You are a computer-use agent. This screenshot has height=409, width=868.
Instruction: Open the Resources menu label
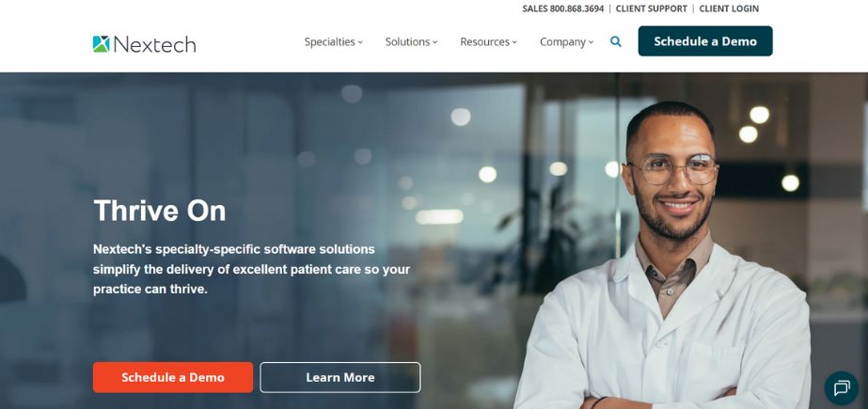coord(485,41)
